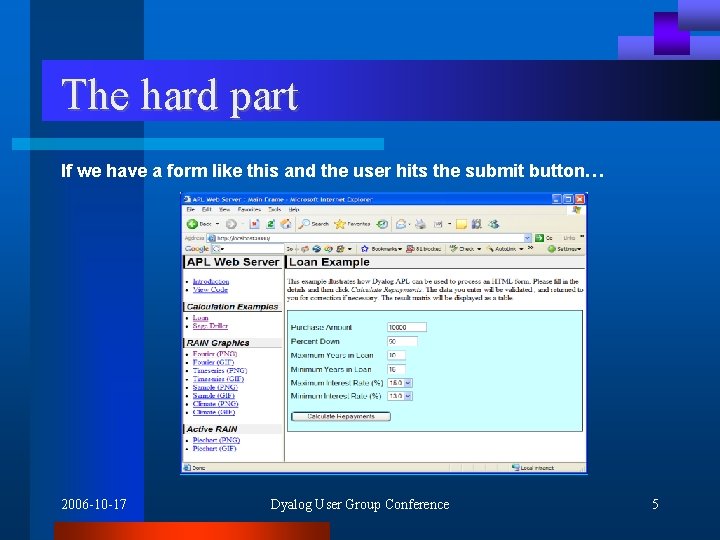720x540 pixels.
Task: Click the 'Loan Example' heading text
Action: (x=329, y=262)
